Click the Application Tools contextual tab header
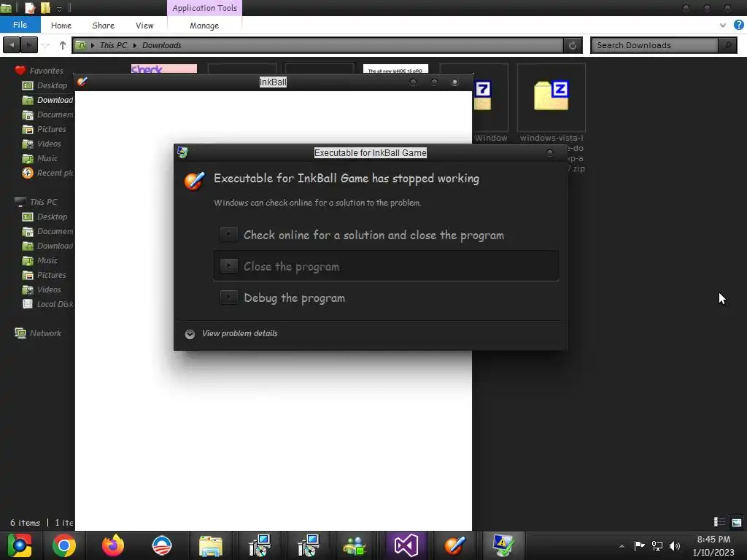The width and height of the screenshot is (747, 560). pyautogui.click(x=204, y=8)
